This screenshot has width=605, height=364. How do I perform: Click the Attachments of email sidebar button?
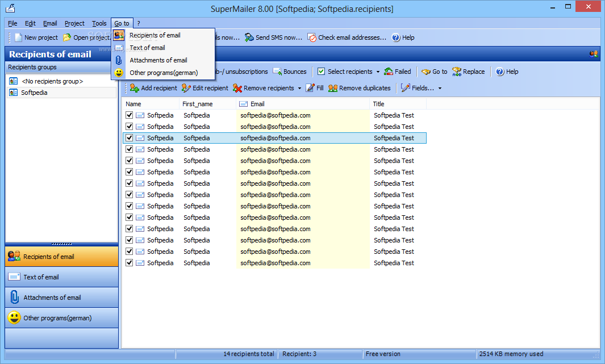pos(62,298)
